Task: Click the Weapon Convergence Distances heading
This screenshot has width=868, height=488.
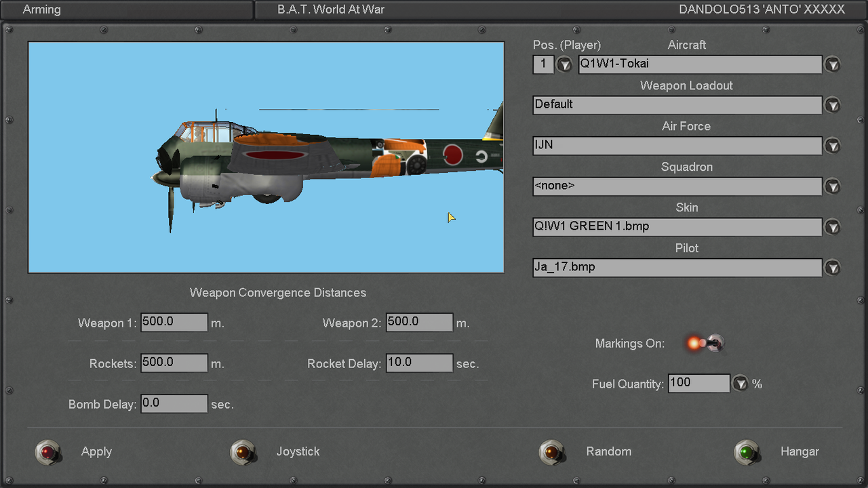Action: tap(278, 293)
